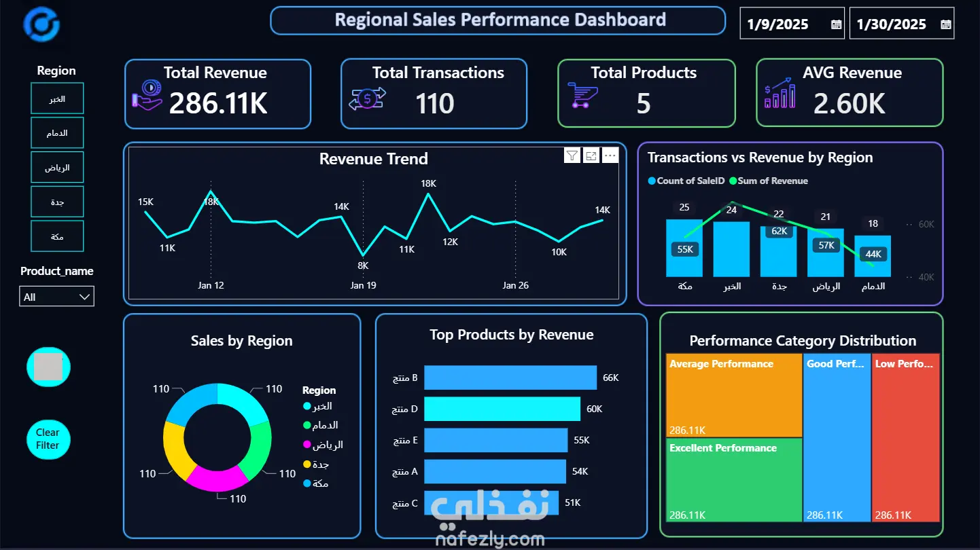Click جدة yellow legend swatch
This screenshot has width=980, height=550.
point(307,464)
